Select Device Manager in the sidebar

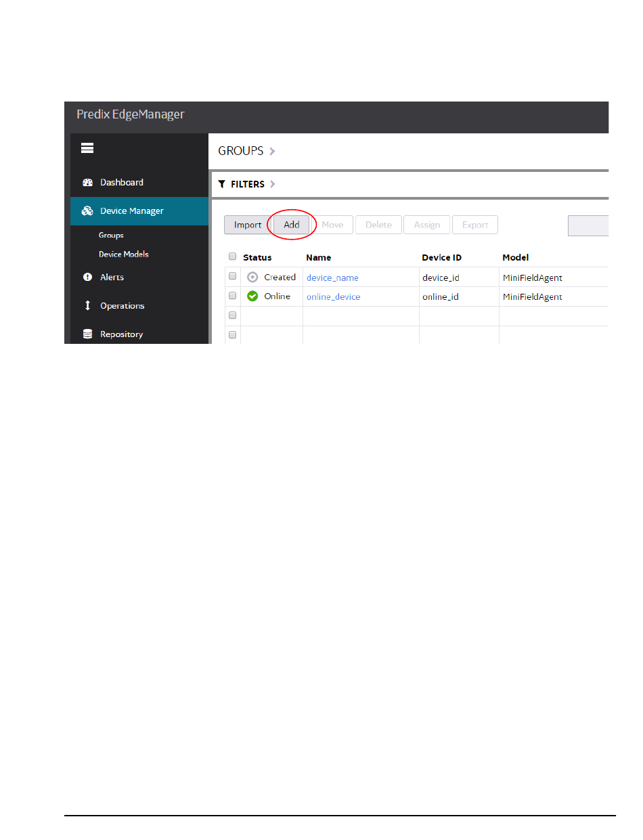point(139,211)
